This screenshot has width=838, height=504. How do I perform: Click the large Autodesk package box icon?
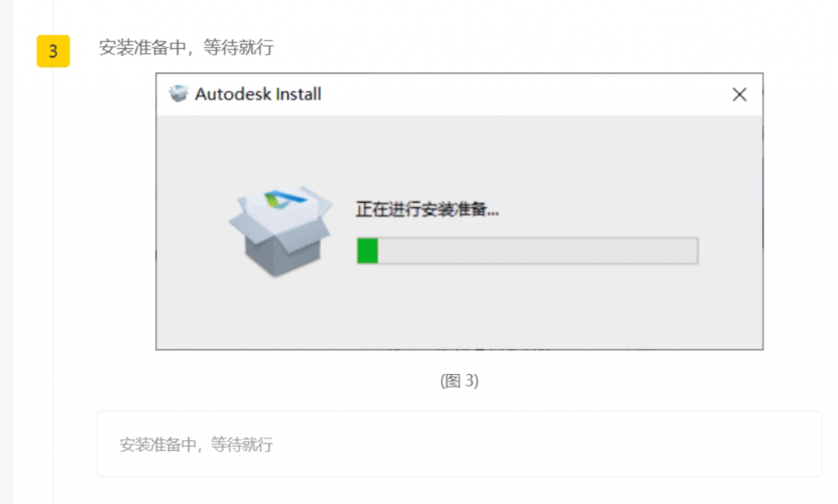[282, 231]
